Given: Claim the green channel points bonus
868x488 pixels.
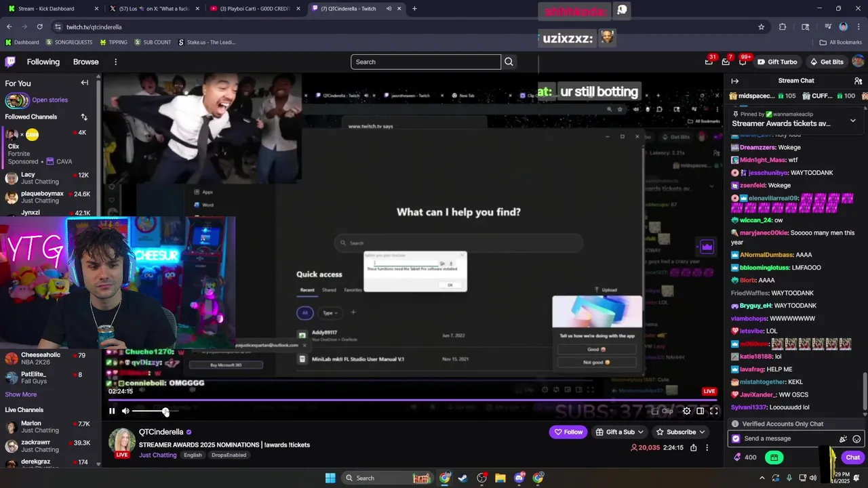Looking at the screenshot, I should tap(774, 457).
